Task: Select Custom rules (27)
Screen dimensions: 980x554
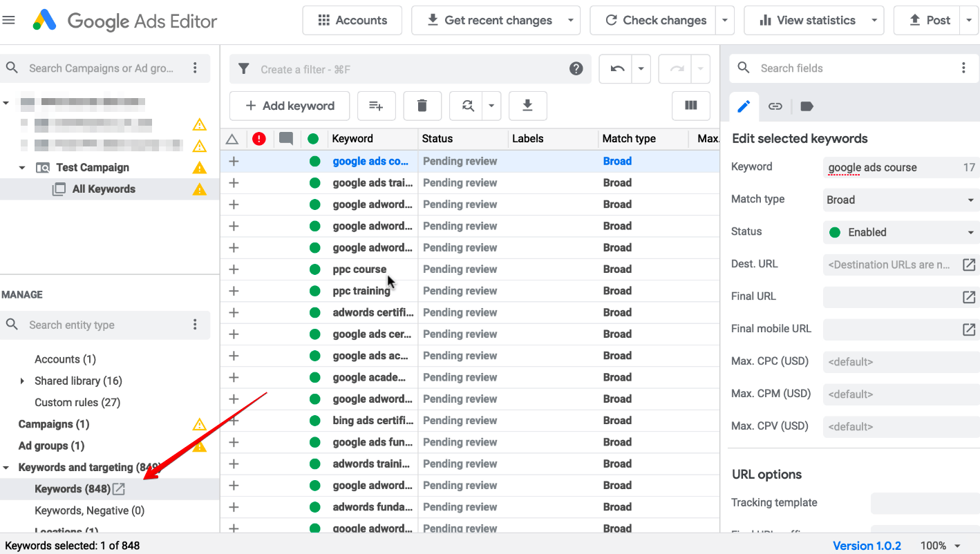Action: (77, 403)
